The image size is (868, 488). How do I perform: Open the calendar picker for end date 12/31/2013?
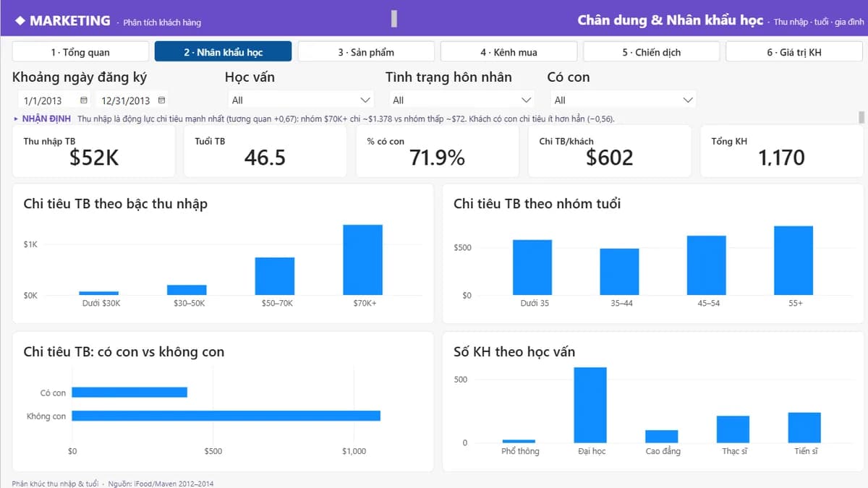tap(161, 100)
